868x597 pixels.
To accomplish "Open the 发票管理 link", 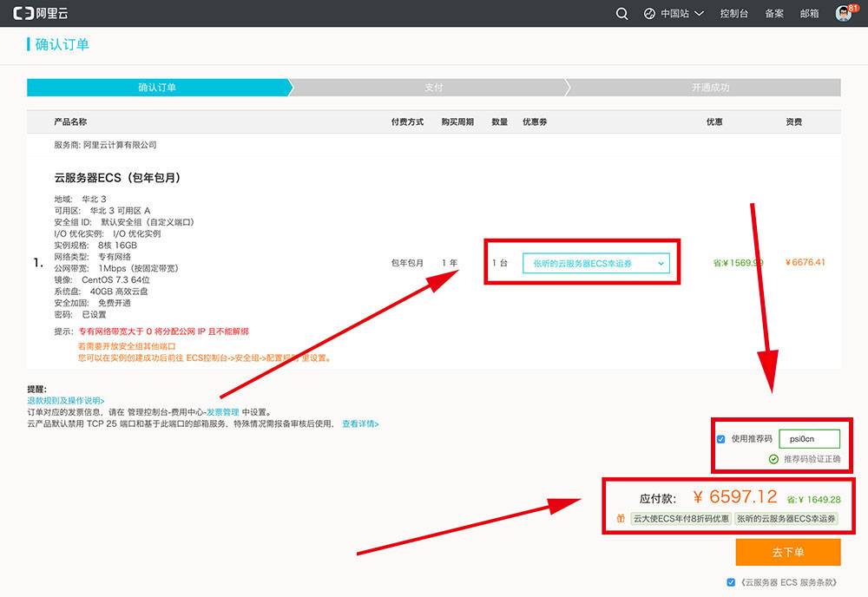I will (x=222, y=412).
